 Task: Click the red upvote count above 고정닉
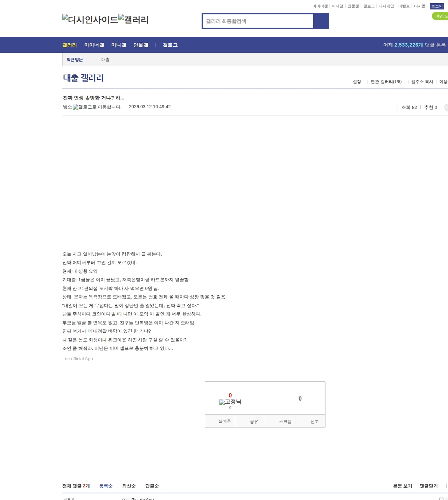(230, 395)
